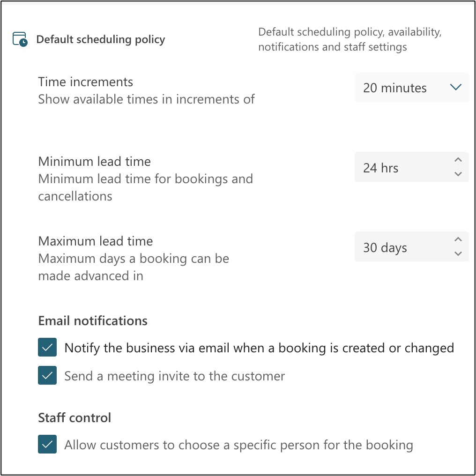Click the chevron arrow in Time increments dropdown
The height and width of the screenshot is (476, 476).
455,87
